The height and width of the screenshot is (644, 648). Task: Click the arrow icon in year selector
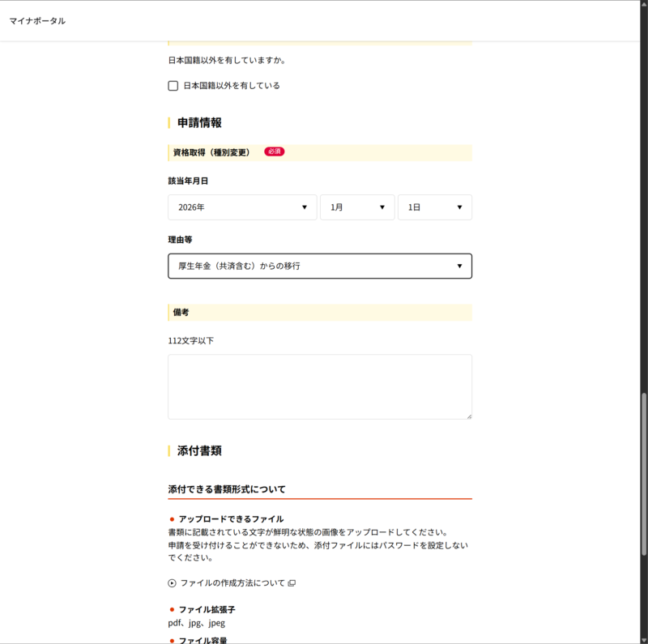304,207
